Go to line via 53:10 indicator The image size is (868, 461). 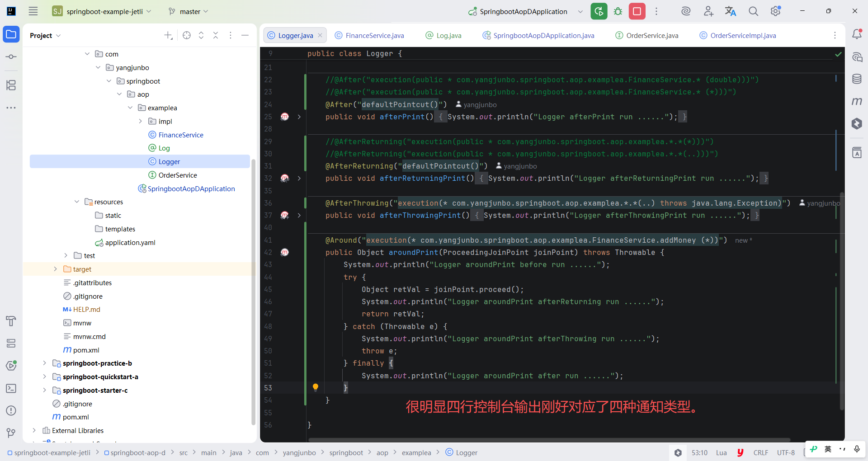pyautogui.click(x=699, y=452)
